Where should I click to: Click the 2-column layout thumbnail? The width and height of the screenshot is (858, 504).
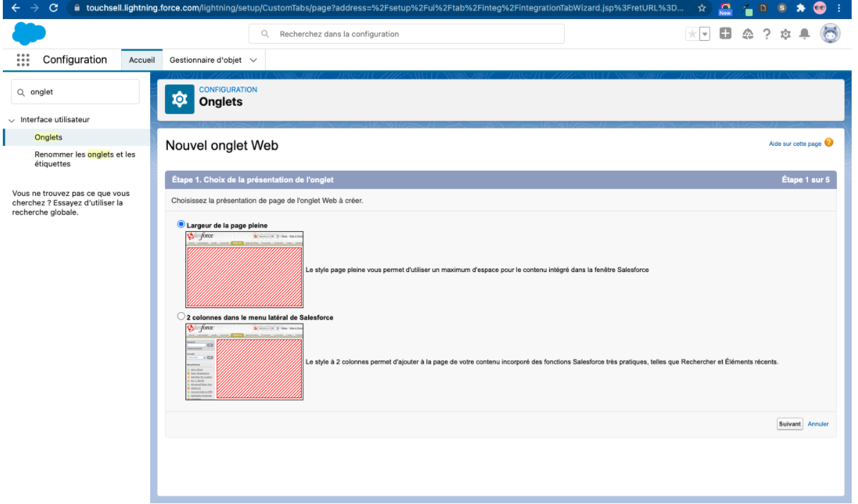coord(244,362)
